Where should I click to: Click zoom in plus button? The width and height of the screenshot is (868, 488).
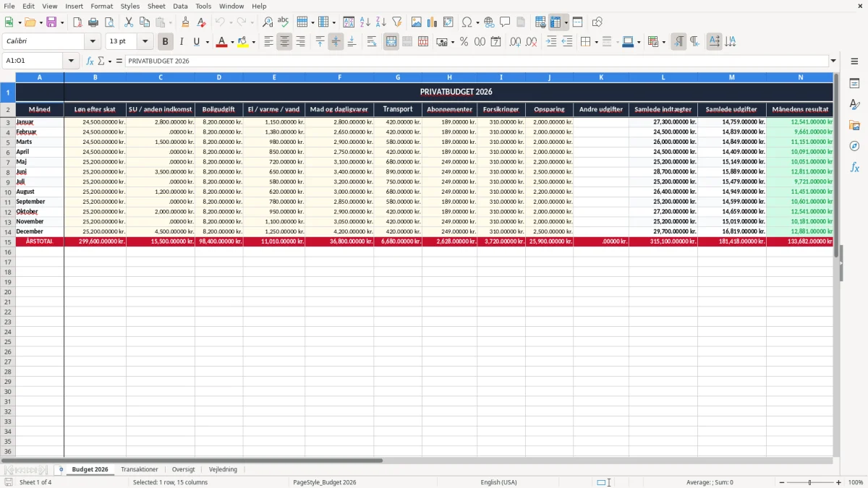point(839,482)
